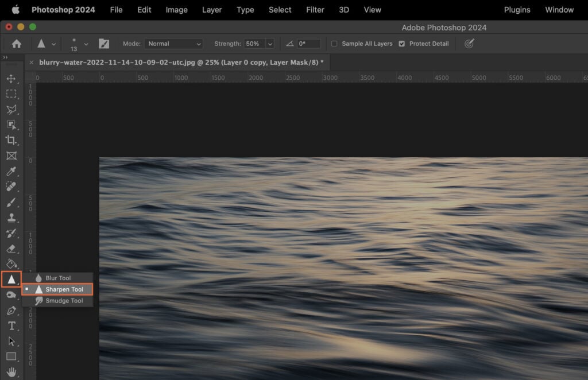Enable airbrush-style build-up in options bar

[x=470, y=43]
